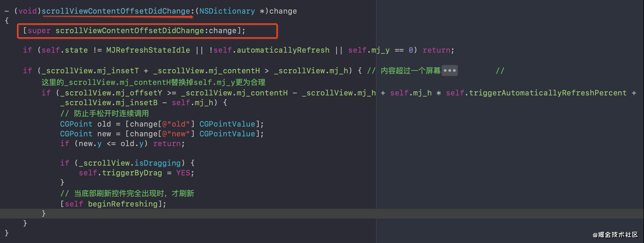Click the @"old" string key
Screen dimensions: 644x243
(x=176, y=124)
